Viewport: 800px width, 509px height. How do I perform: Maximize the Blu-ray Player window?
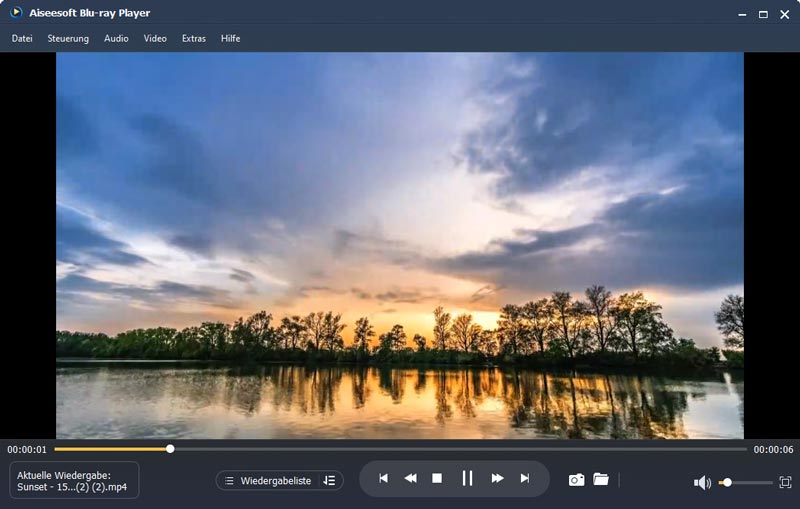point(763,15)
